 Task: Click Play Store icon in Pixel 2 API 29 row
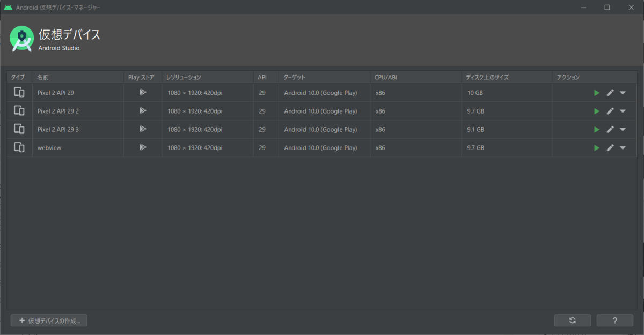point(143,92)
